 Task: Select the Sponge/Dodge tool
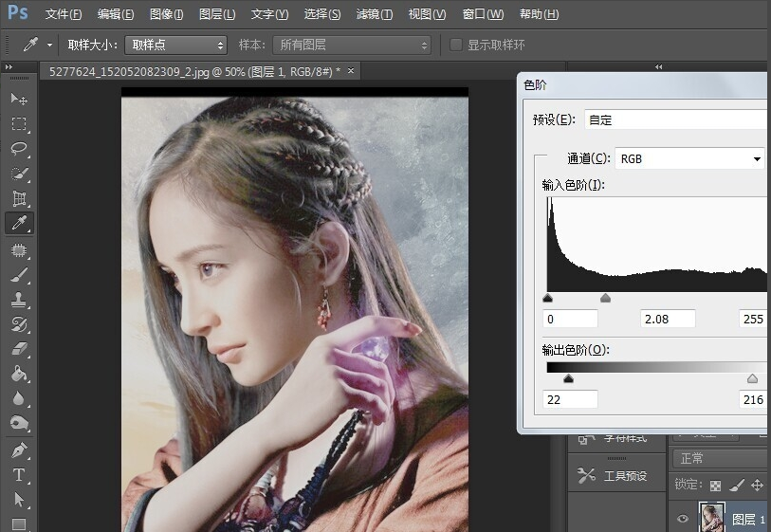pyautogui.click(x=19, y=423)
